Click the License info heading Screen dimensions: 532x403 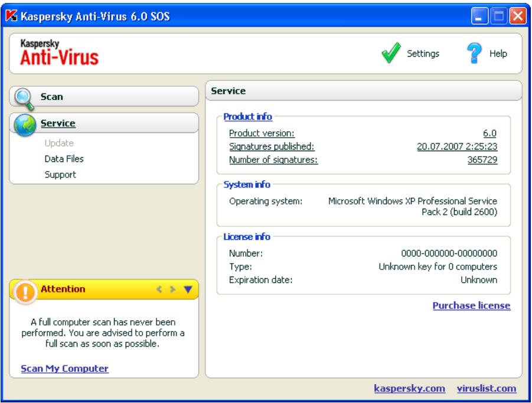247,236
